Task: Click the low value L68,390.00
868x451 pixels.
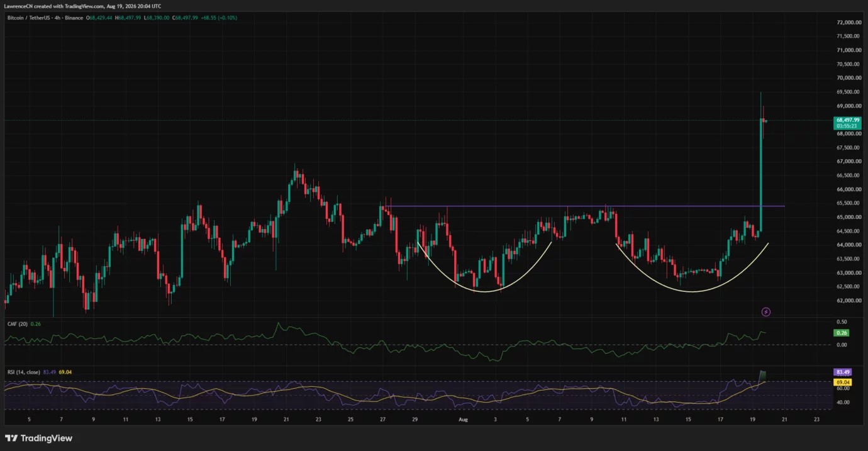Action: [x=156, y=18]
